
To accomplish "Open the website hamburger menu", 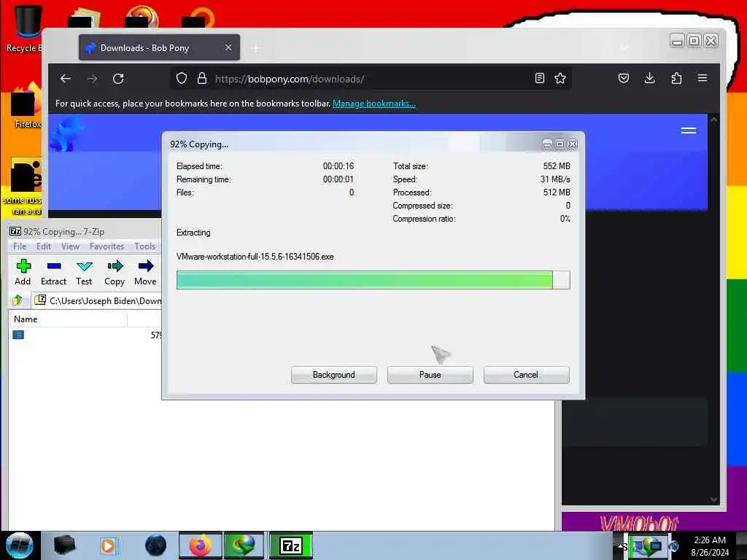I will pos(689,131).
